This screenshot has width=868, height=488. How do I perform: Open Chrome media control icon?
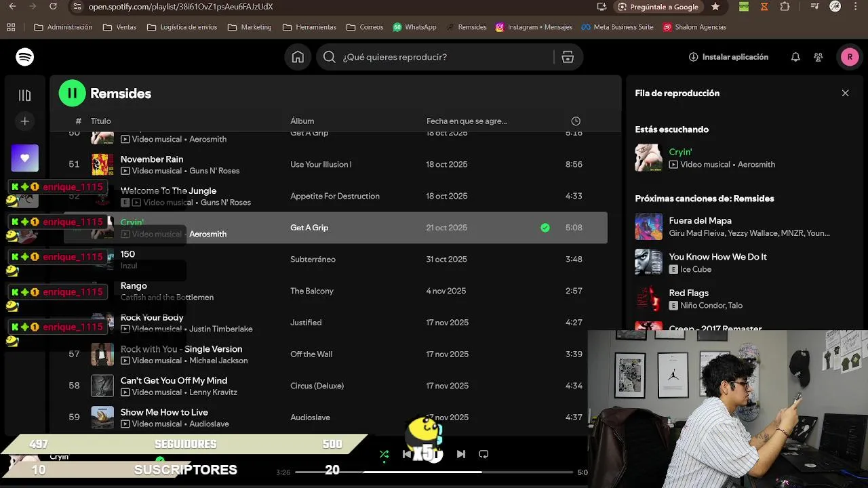tap(814, 7)
